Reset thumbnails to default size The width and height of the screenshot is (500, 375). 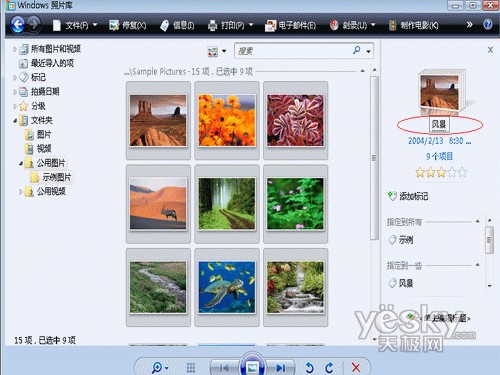(x=191, y=368)
